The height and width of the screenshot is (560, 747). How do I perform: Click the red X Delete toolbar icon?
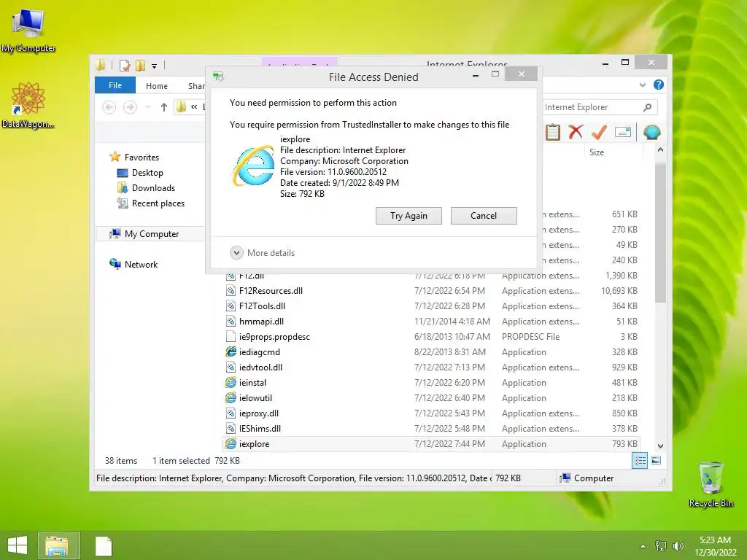576,132
